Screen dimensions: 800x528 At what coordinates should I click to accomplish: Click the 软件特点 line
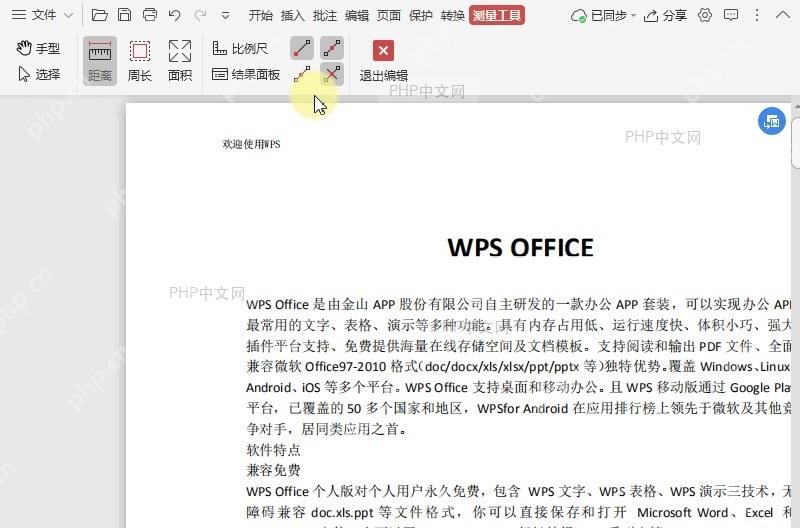click(x=273, y=450)
